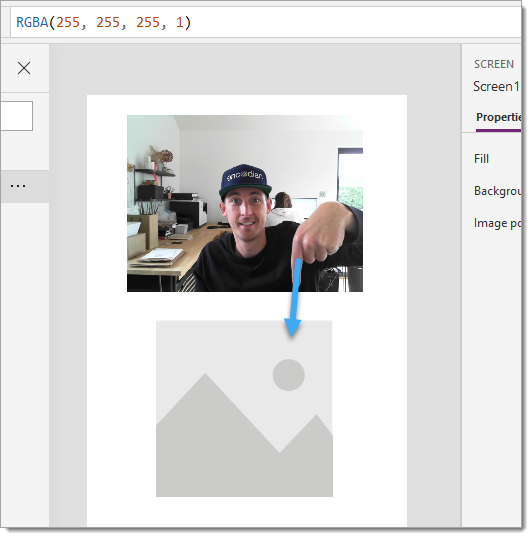Open the ellipsis menu on selected item
This screenshot has height=538, width=532.
[x=18, y=186]
